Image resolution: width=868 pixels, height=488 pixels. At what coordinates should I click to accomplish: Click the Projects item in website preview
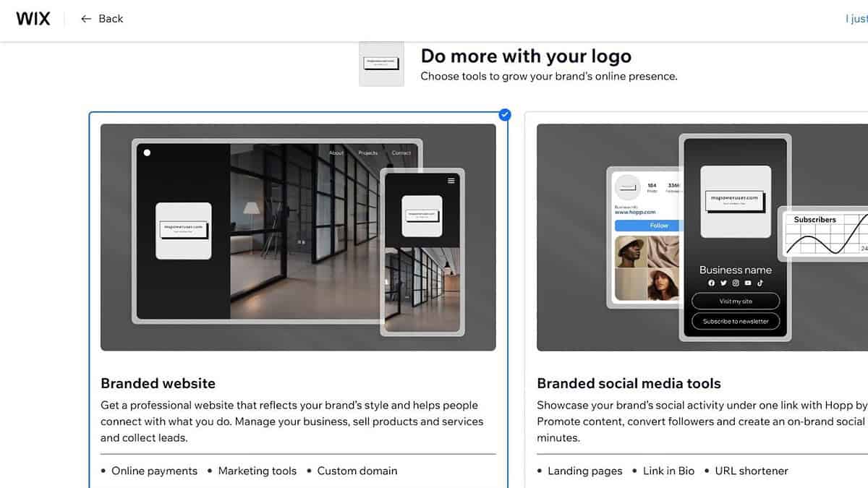tap(367, 153)
